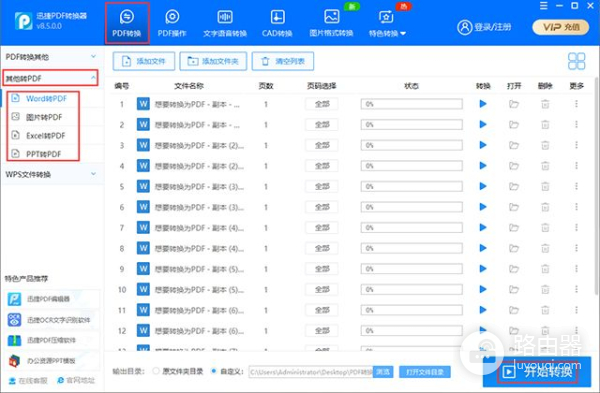Open more options for row 1

pos(576,104)
